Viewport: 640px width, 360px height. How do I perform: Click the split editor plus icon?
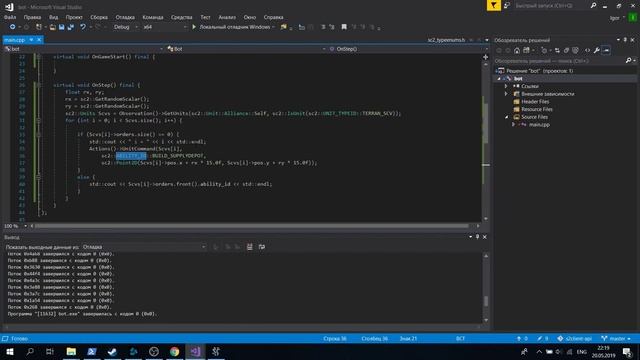tap(485, 57)
